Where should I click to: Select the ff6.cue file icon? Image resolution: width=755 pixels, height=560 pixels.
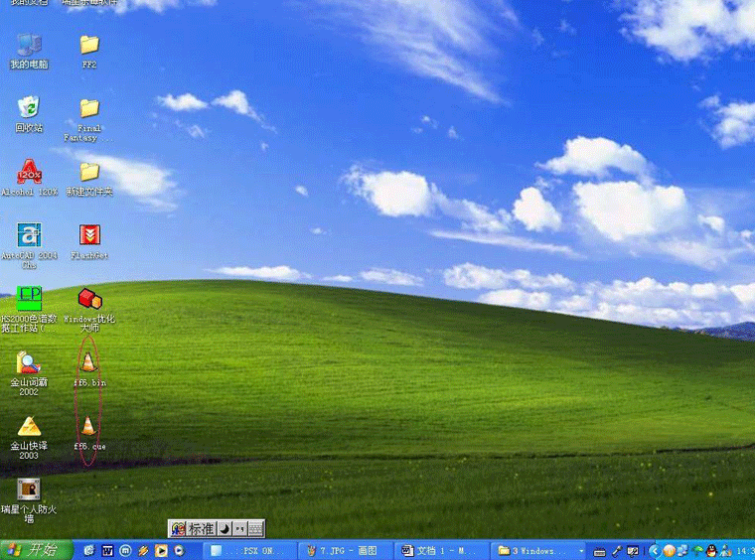click(89, 433)
